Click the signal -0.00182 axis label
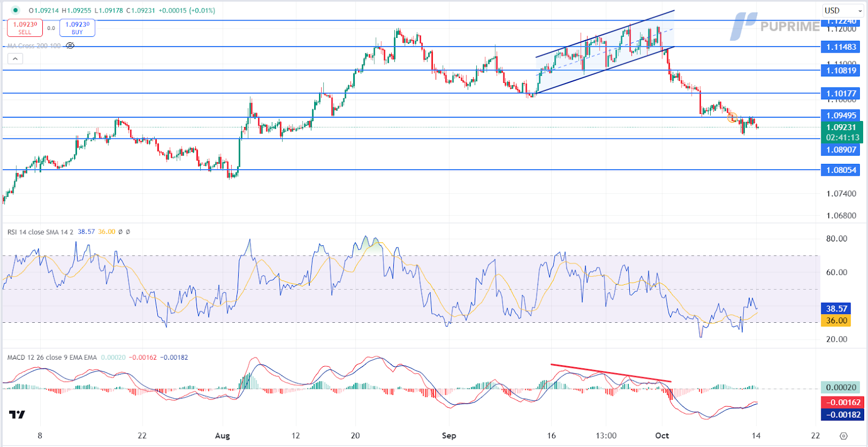The width and height of the screenshot is (868, 447). (843, 415)
